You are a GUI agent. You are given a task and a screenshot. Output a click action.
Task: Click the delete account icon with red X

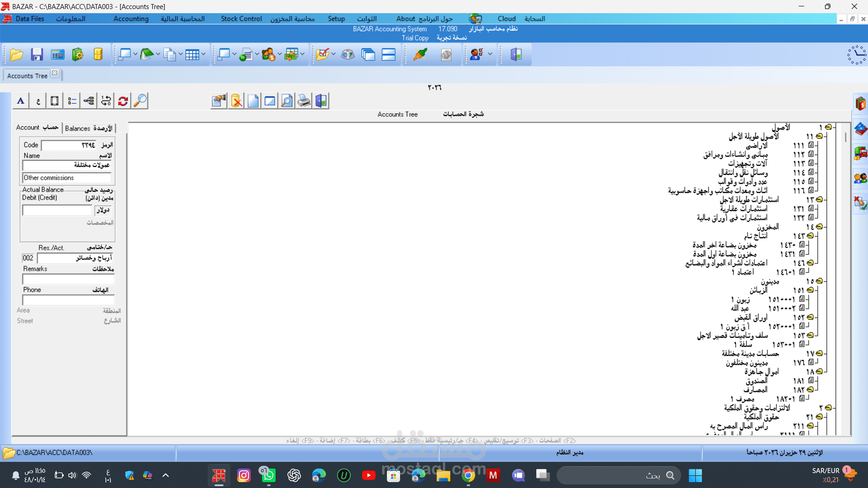tap(236, 101)
